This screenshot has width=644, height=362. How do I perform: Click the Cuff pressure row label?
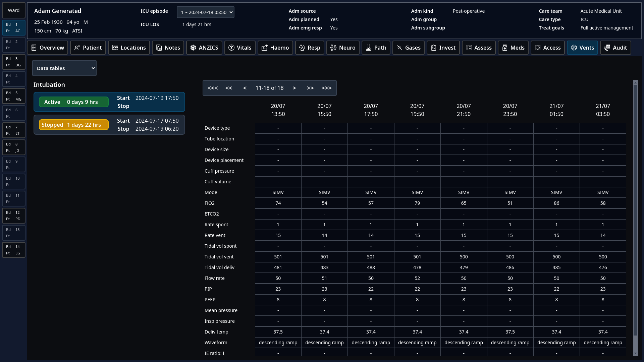219,171
